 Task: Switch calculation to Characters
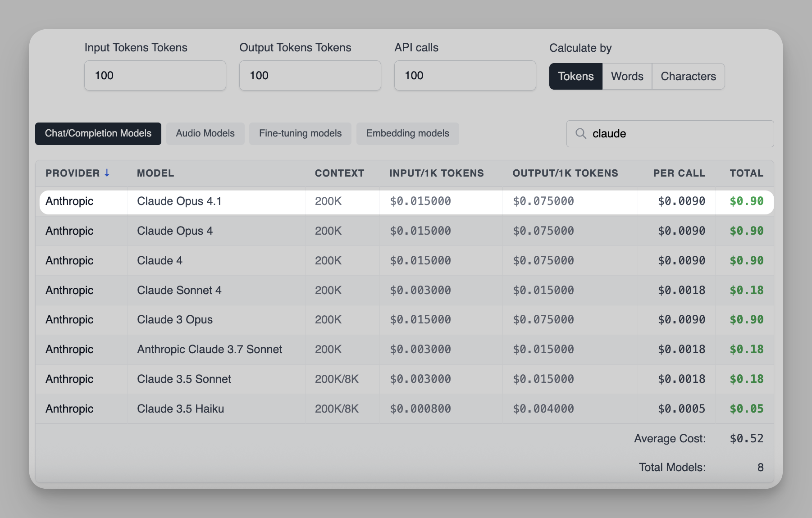click(x=688, y=77)
